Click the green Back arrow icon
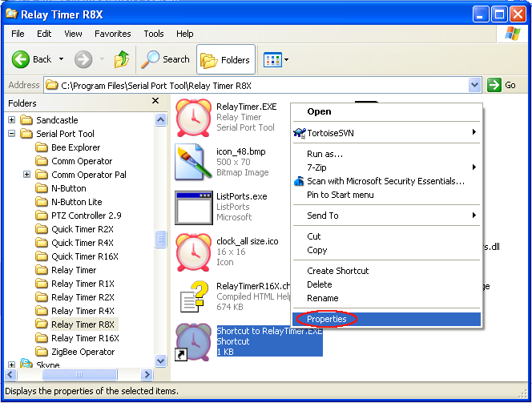Screen dimensions: 532x403 pyautogui.click(x=20, y=59)
